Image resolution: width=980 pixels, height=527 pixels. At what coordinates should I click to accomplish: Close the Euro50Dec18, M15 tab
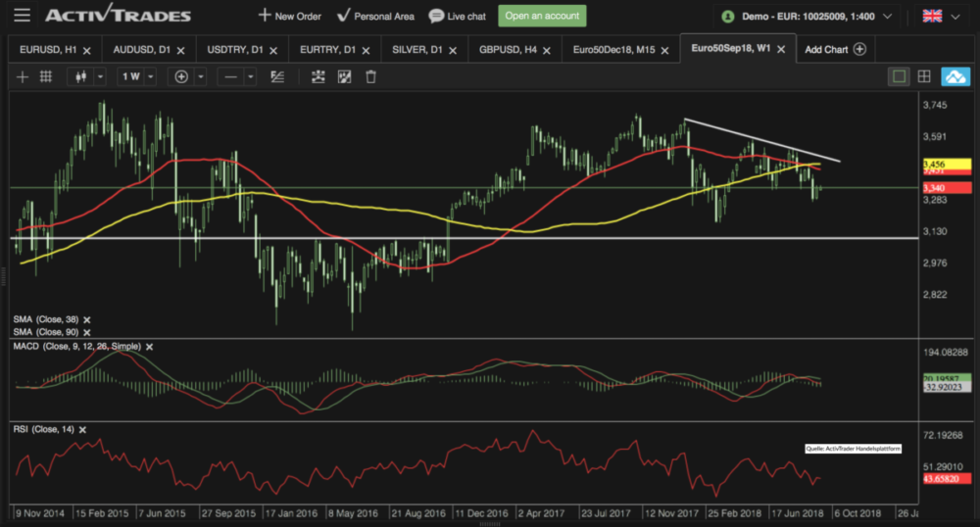click(x=665, y=51)
